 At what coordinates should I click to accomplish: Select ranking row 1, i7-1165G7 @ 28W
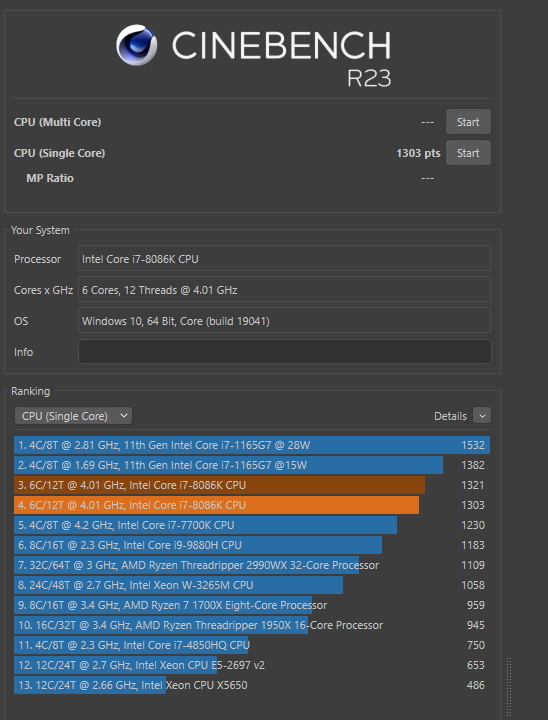click(252, 445)
